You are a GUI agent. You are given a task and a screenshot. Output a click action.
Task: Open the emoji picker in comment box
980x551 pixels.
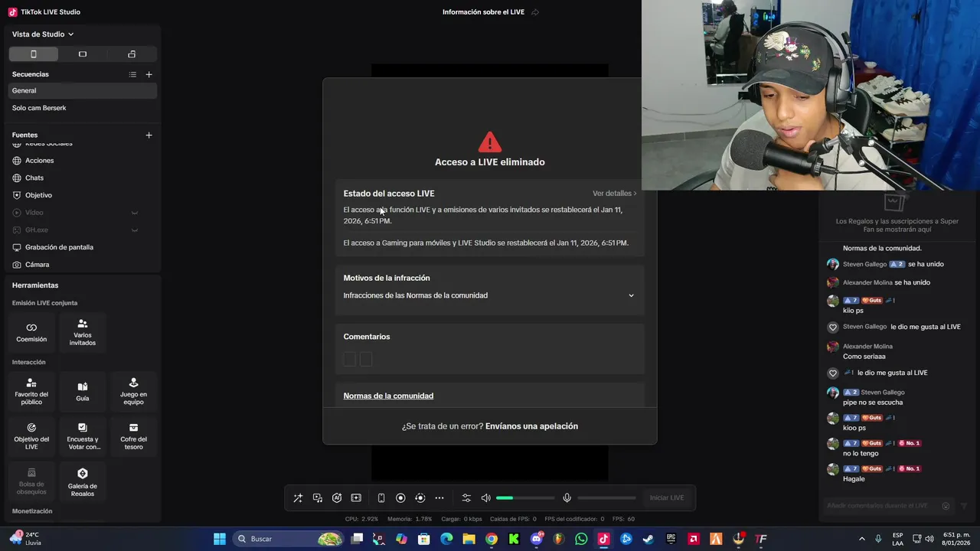click(x=946, y=506)
